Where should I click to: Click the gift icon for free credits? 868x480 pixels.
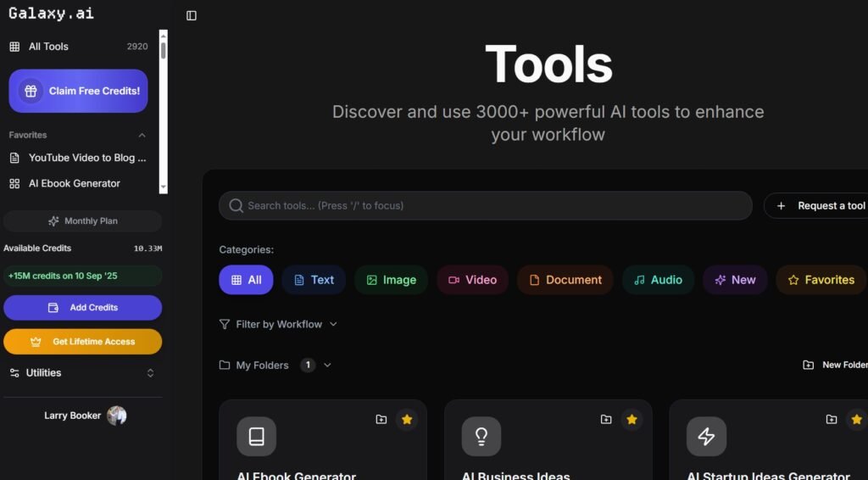pos(31,91)
